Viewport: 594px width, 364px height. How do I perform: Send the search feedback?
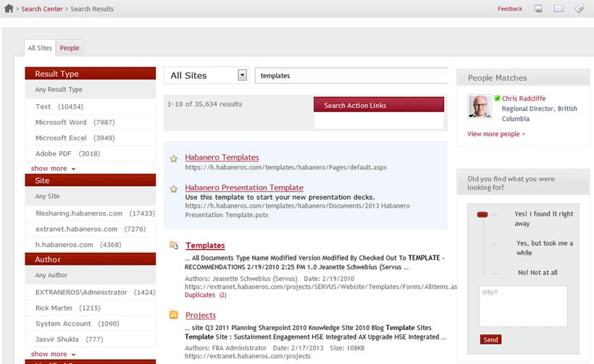pyautogui.click(x=490, y=339)
